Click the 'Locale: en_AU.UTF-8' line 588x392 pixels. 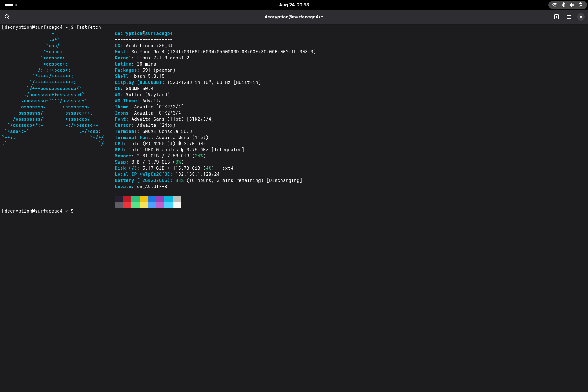point(141,187)
